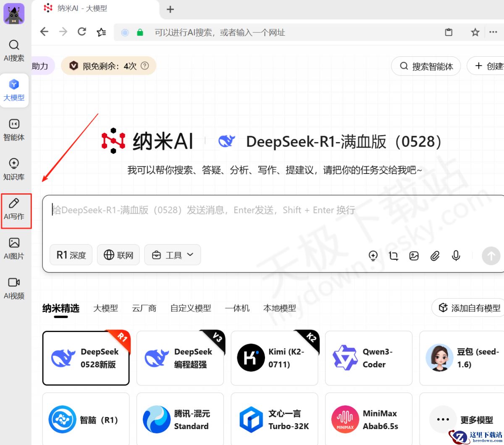
Task: Switch to 本地模型 tab
Action: point(279,308)
